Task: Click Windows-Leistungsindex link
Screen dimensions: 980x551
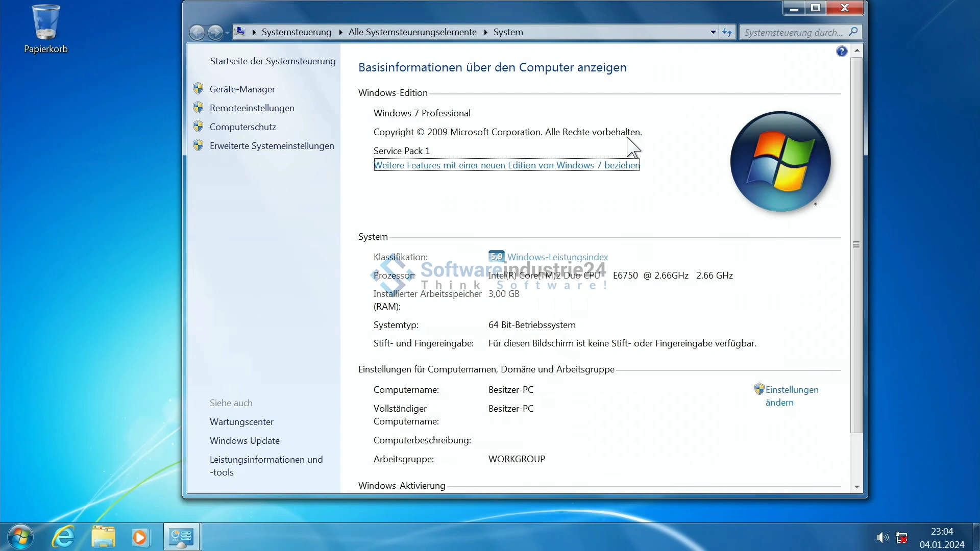Action: [x=557, y=257]
